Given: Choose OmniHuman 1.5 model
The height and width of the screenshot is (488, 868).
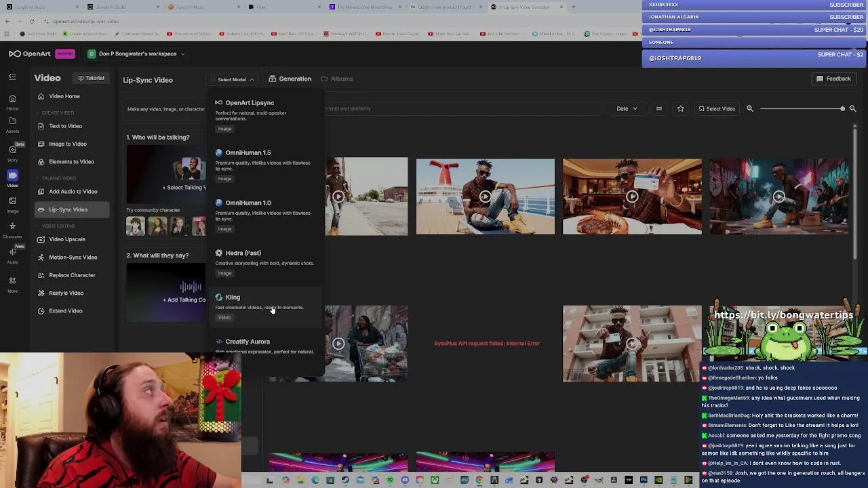Looking at the screenshot, I should pos(265,165).
